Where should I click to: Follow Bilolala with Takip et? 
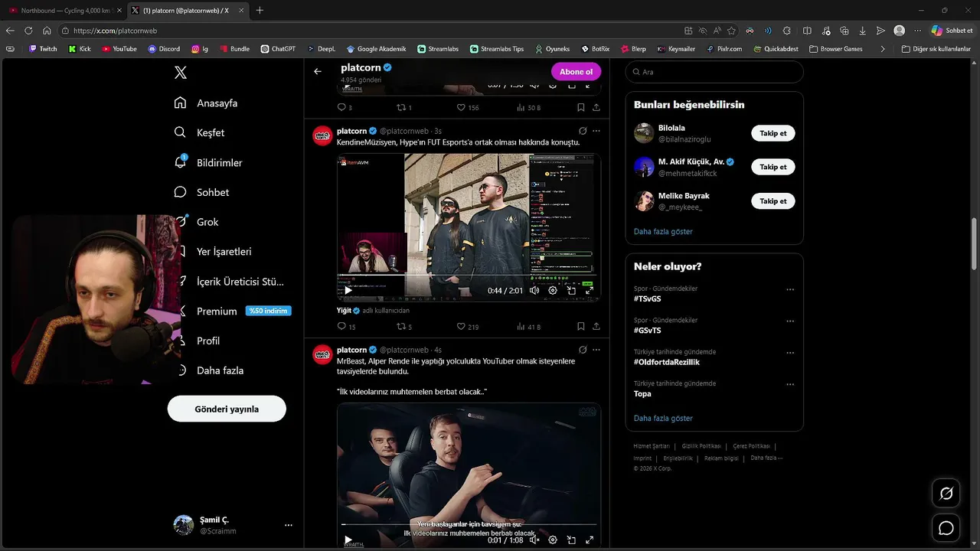point(773,133)
